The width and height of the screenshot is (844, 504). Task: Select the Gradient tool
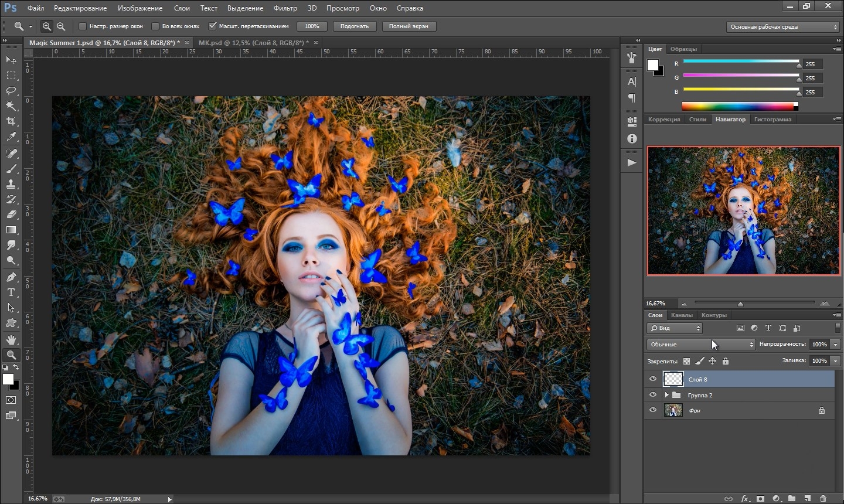[11, 230]
